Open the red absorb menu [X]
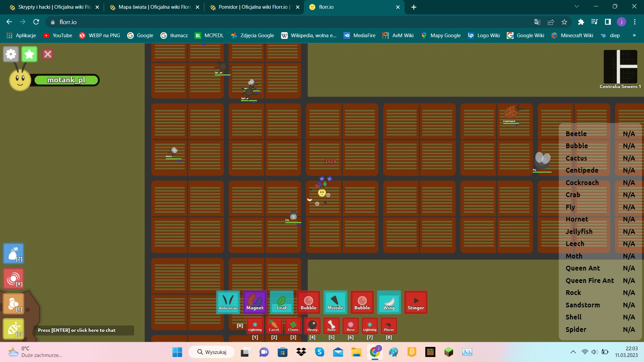The height and width of the screenshot is (362, 644). (x=13, y=279)
